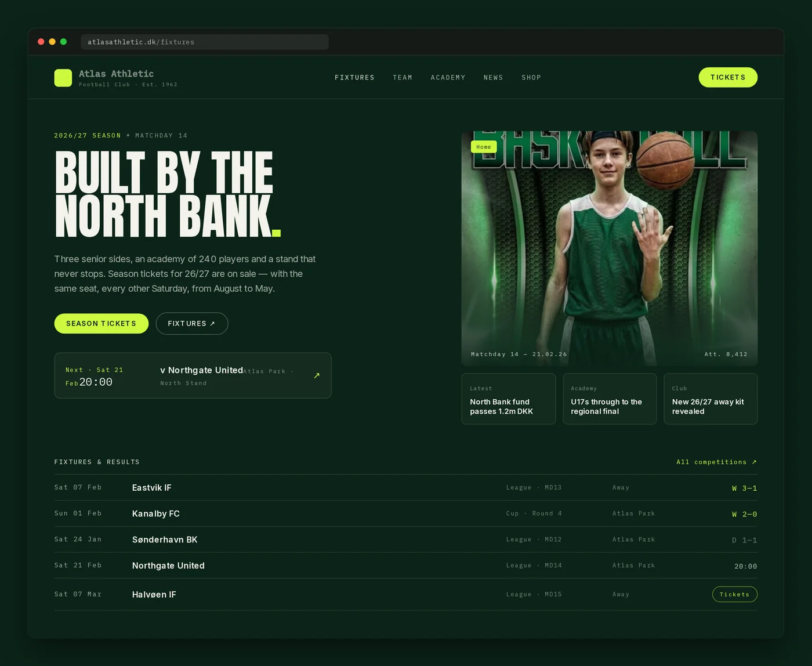Viewport: 812px width, 666px height.
Task: Click the FIXTURES & RESULTS heading
Action: [97, 462]
